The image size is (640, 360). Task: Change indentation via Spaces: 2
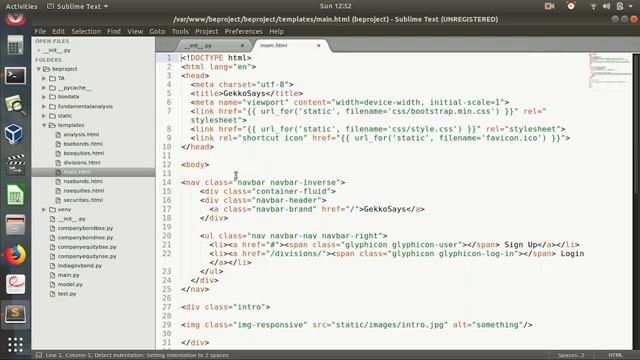571,355
